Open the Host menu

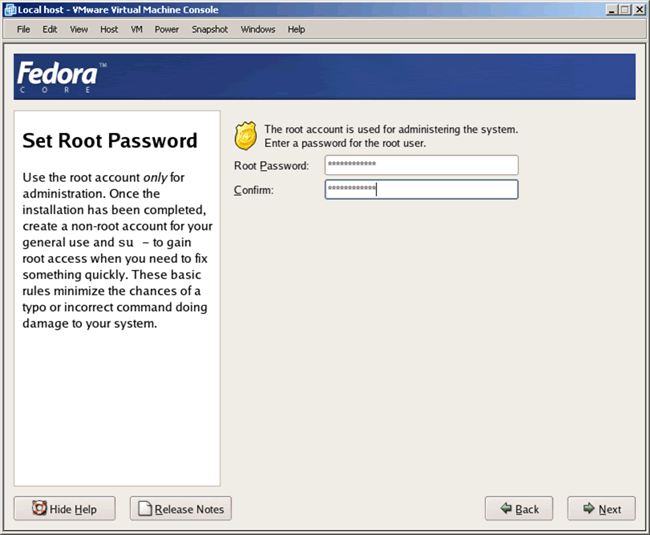tap(109, 29)
